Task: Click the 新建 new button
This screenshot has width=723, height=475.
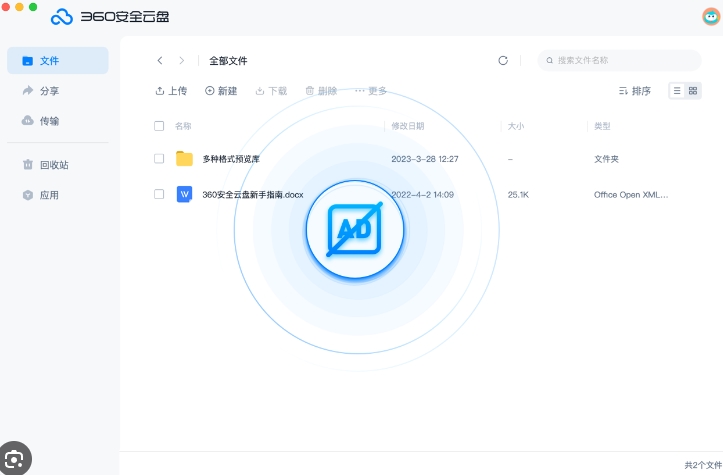Action: click(x=221, y=91)
